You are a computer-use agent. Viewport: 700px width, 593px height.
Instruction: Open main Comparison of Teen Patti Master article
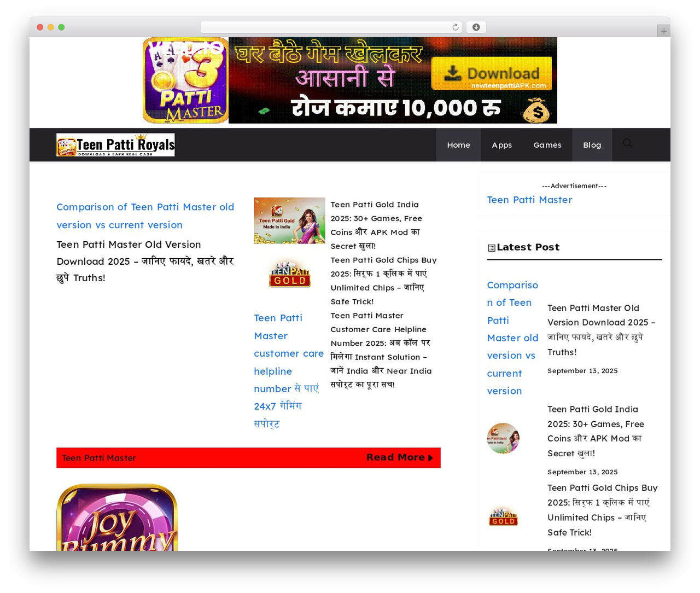(145, 216)
